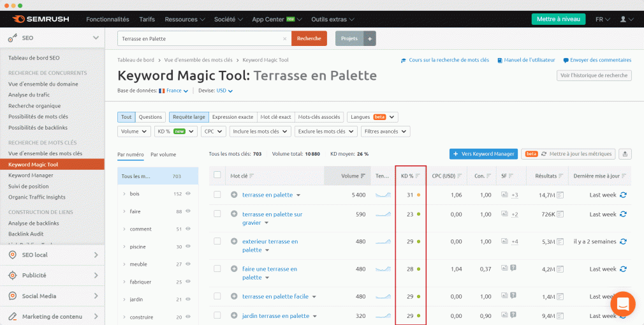Sort by the Mot clé column
The height and width of the screenshot is (325, 644).
242,176
